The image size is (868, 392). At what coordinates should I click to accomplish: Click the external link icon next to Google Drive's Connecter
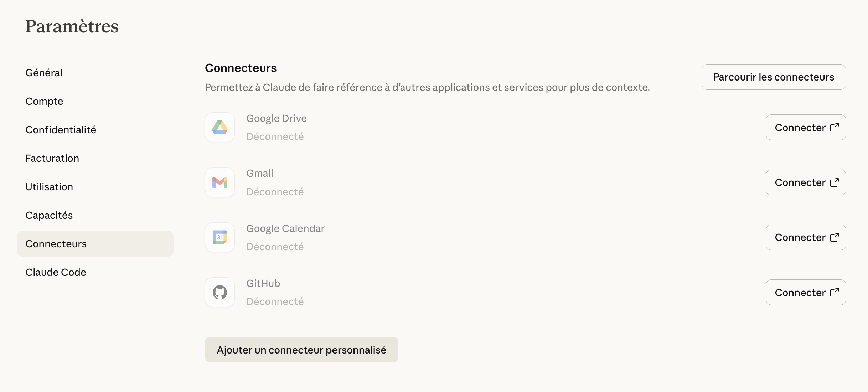(x=835, y=127)
